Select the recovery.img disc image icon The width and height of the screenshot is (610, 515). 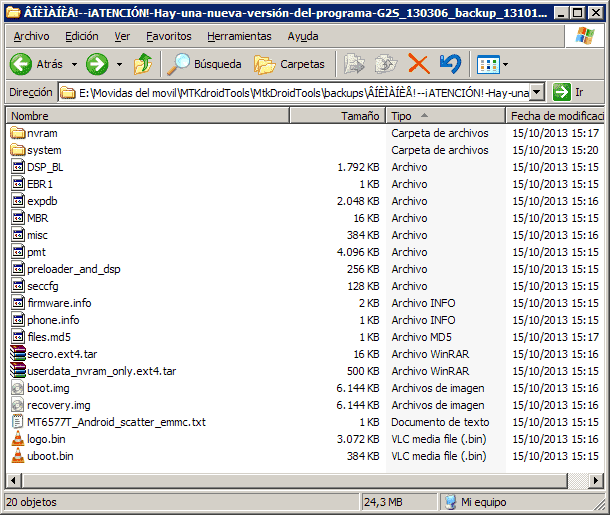18,405
